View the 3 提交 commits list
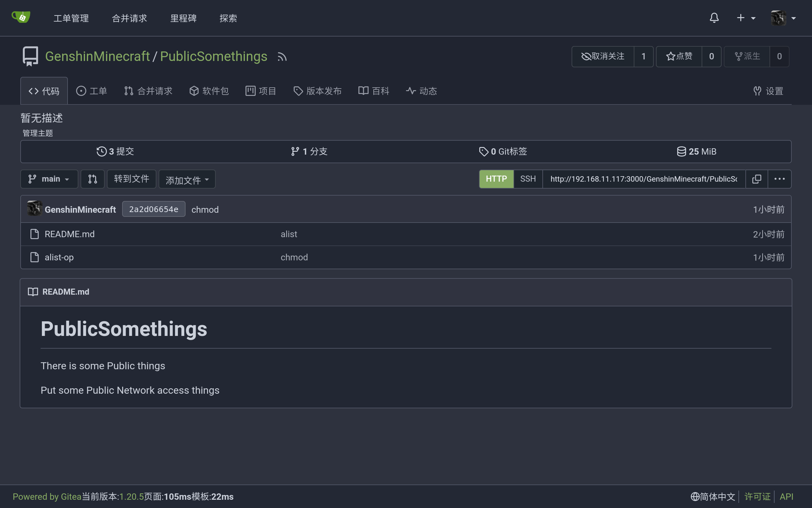Image resolution: width=812 pixels, height=508 pixels. [115, 151]
